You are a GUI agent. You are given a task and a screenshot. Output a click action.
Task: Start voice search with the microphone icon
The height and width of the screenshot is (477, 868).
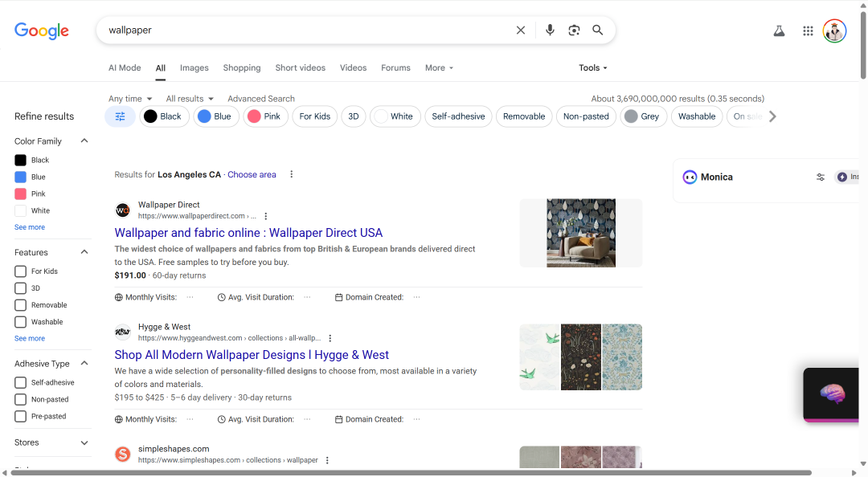tap(550, 30)
